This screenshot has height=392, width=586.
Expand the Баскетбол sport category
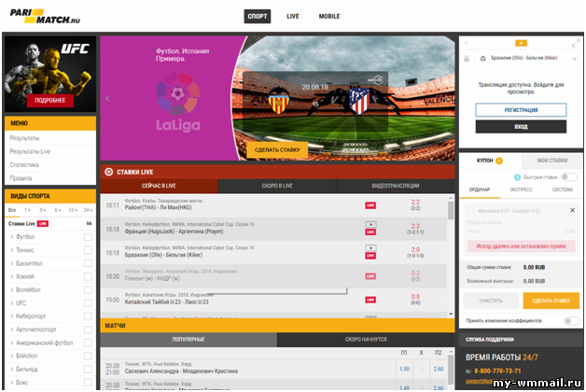tap(11, 263)
